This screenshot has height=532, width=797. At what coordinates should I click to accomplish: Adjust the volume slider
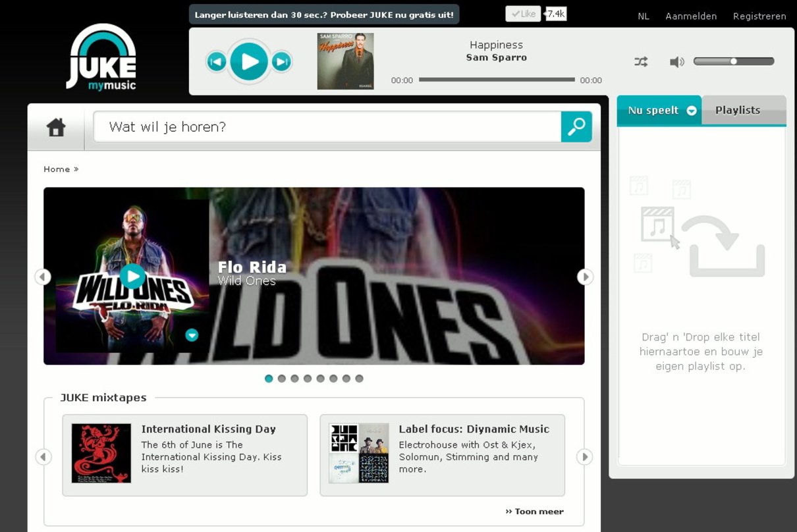click(x=734, y=61)
